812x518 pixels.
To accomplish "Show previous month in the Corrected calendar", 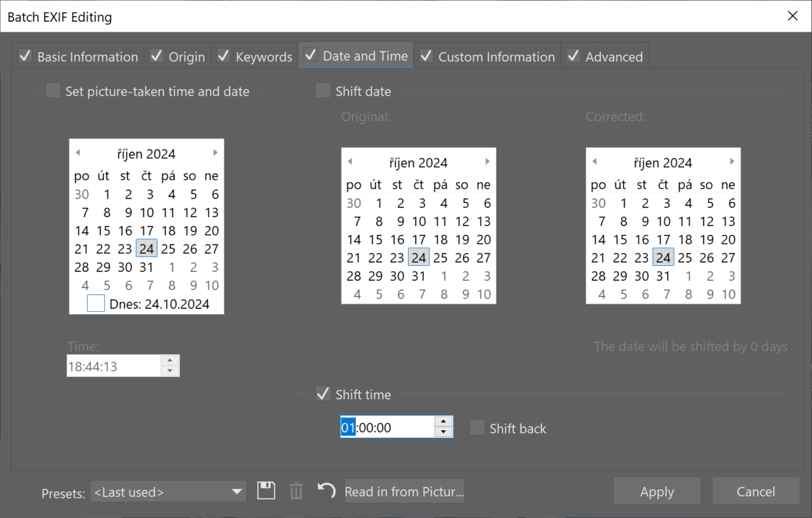I will pos(594,161).
